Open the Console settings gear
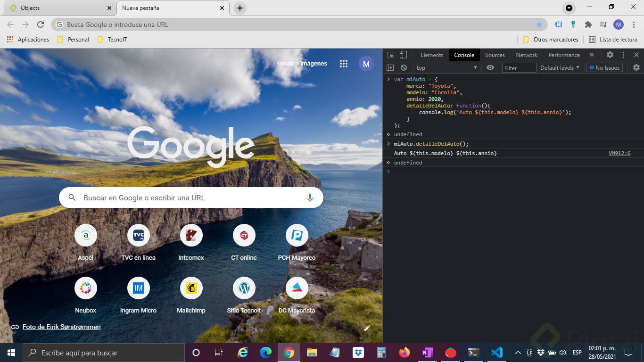644x362 pixels. point(636,67)
